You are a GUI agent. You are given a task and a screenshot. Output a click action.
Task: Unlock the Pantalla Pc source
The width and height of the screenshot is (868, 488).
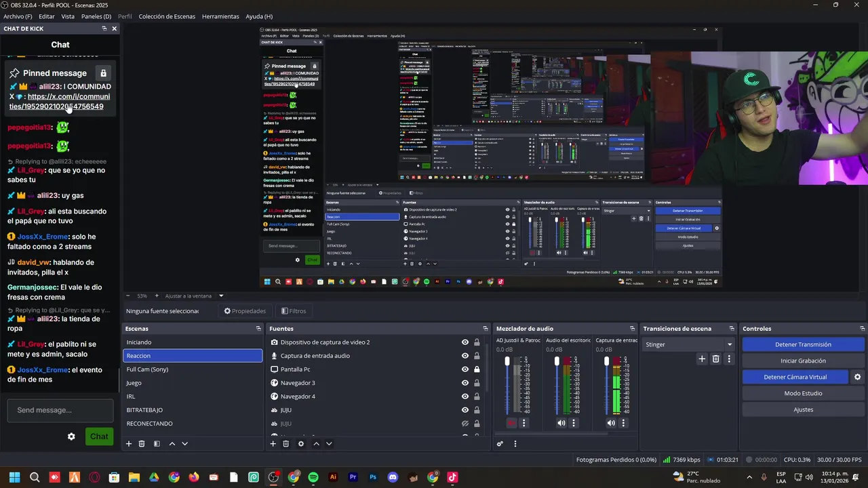tap(477, 369)
